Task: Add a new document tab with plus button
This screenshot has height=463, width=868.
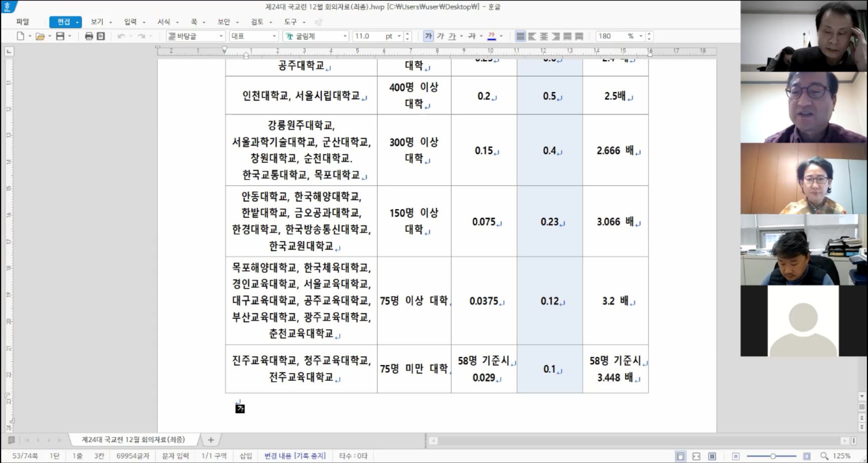Action: [211, 440]
